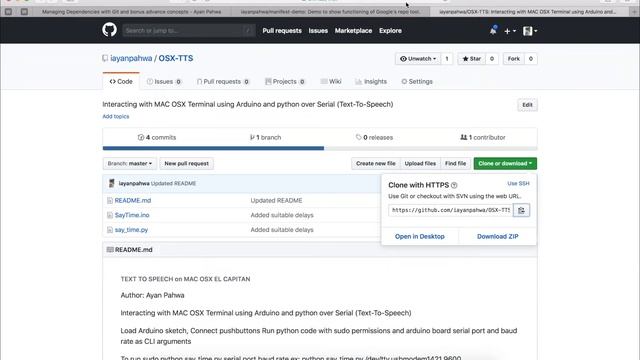Open the Branch: master selector

130,163
